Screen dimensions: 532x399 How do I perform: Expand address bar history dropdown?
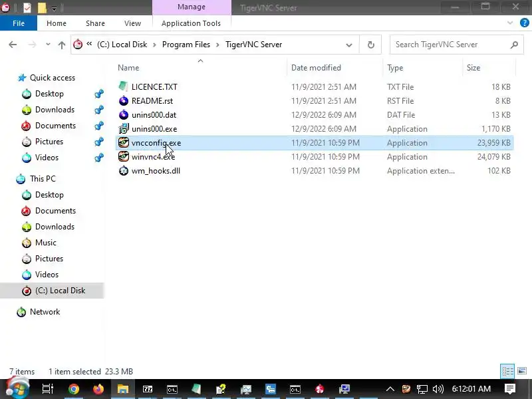348,45
